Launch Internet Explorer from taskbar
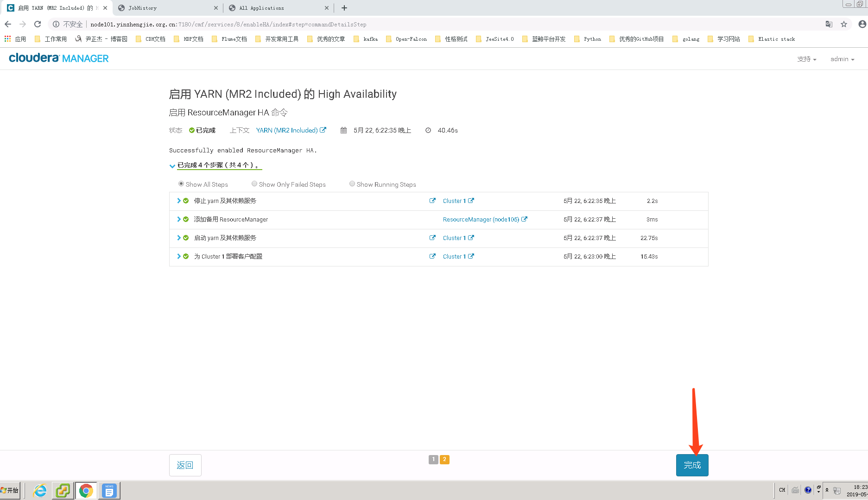 [40, 490]
